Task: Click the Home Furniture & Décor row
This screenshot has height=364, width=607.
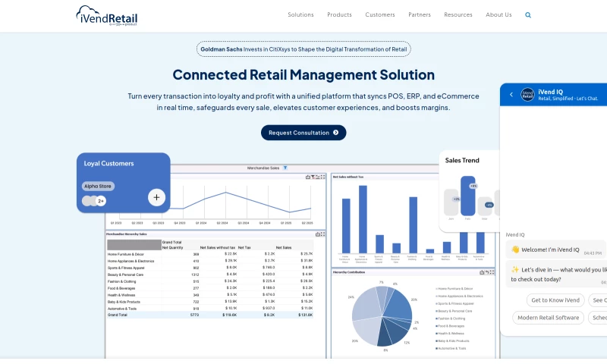Action: click(210, 254)
